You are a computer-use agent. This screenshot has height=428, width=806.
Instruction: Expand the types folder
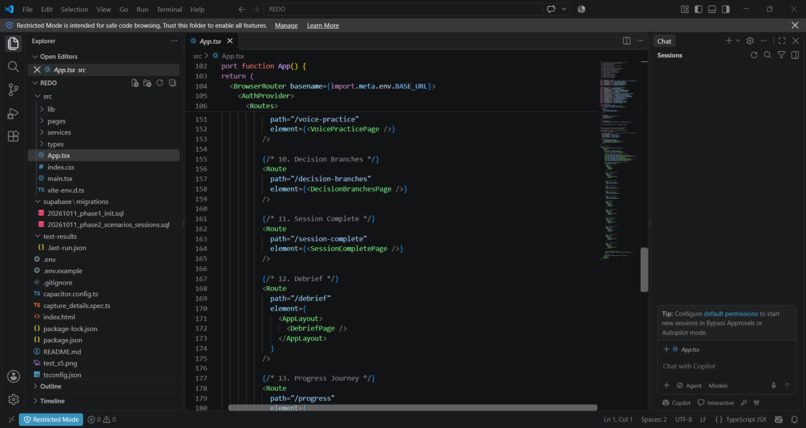[x=56, y=144]
